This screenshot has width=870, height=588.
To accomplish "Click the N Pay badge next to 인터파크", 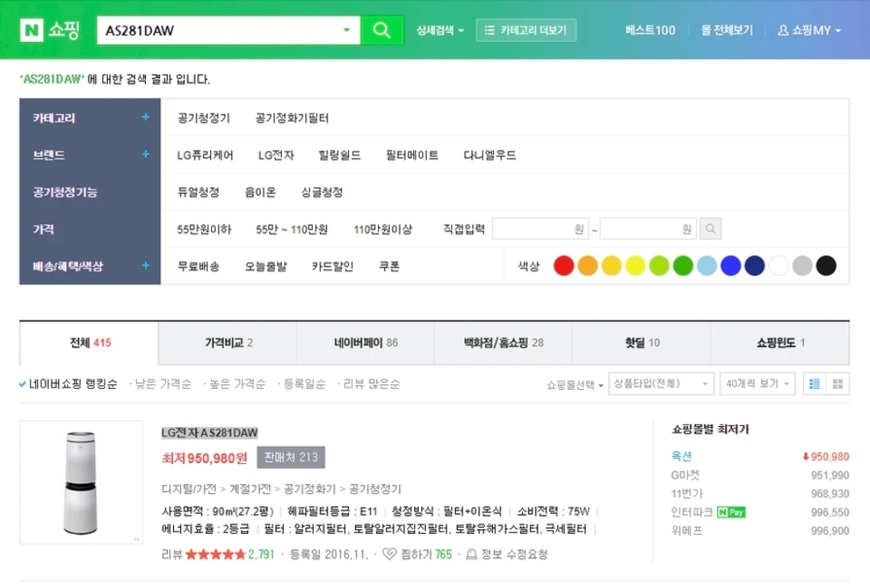I will pos(731,512).
